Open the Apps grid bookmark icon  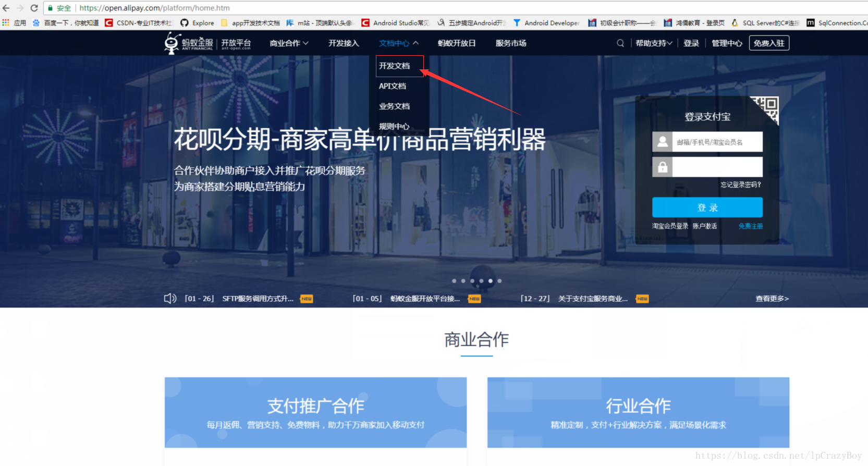pyautogui.click(x=6, y=23)
